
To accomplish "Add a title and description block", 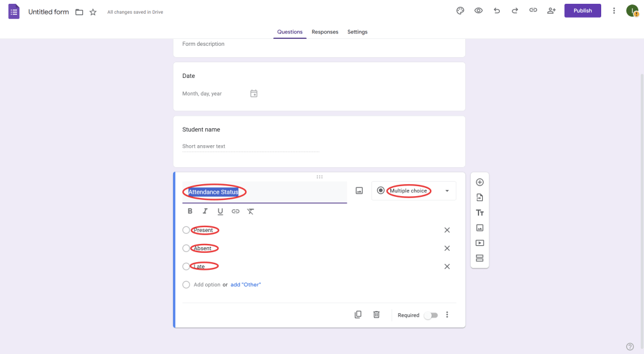I will [x=480, y=213].
